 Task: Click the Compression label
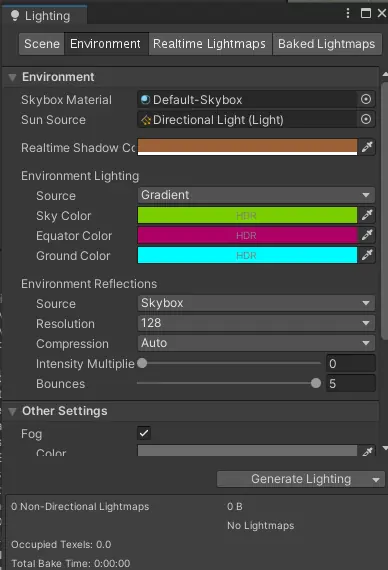pos(72,344)
